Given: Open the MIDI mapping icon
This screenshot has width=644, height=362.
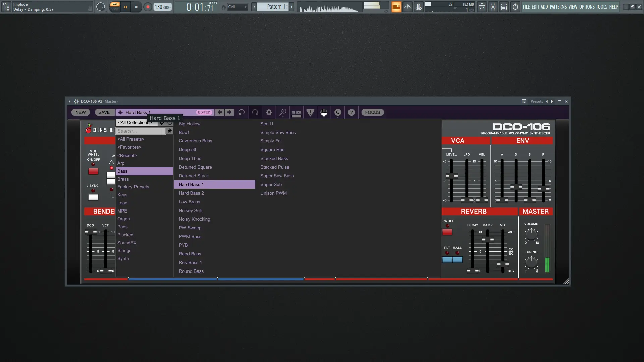Looking at the screenshot, I should (x=297, y=112).
